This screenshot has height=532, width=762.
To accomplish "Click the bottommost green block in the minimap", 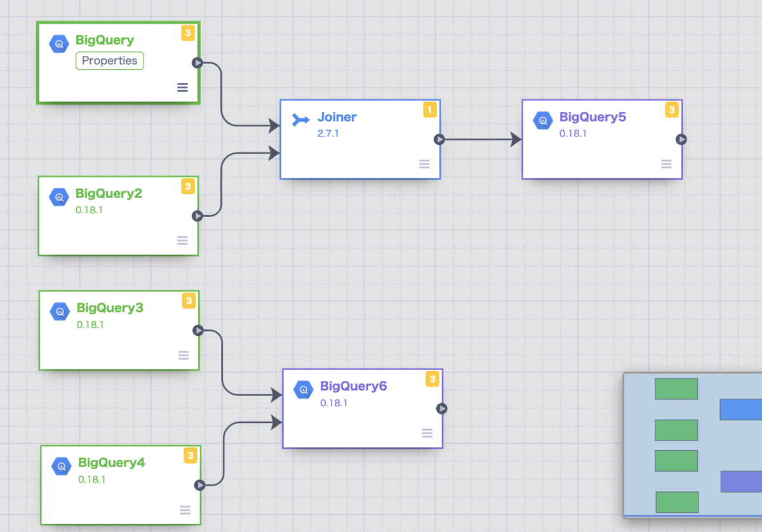I will click(677, 502).
